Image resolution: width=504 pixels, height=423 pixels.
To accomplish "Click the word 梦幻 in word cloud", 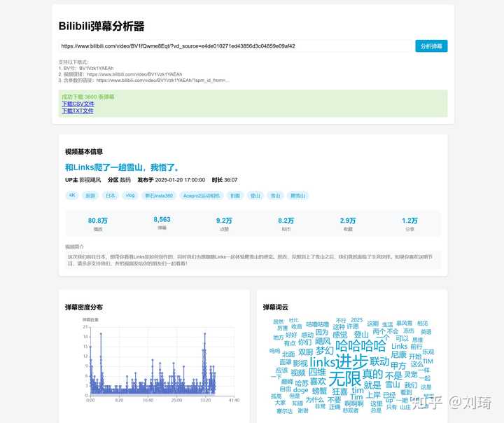I will [324, 350].
